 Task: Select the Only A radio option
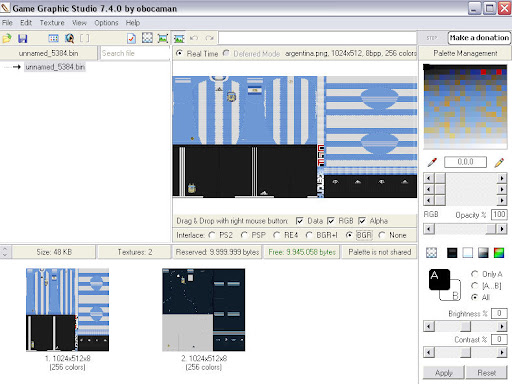(x=474, y=274)
